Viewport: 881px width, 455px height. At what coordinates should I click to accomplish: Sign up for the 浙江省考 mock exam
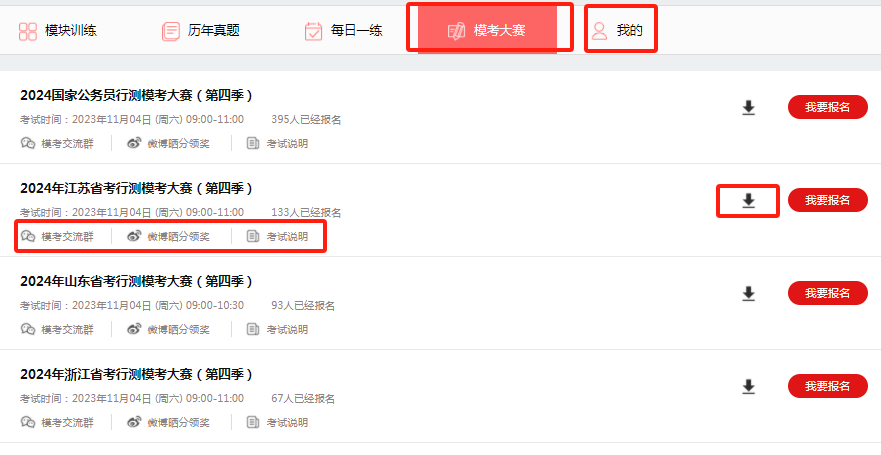point(828,386)
